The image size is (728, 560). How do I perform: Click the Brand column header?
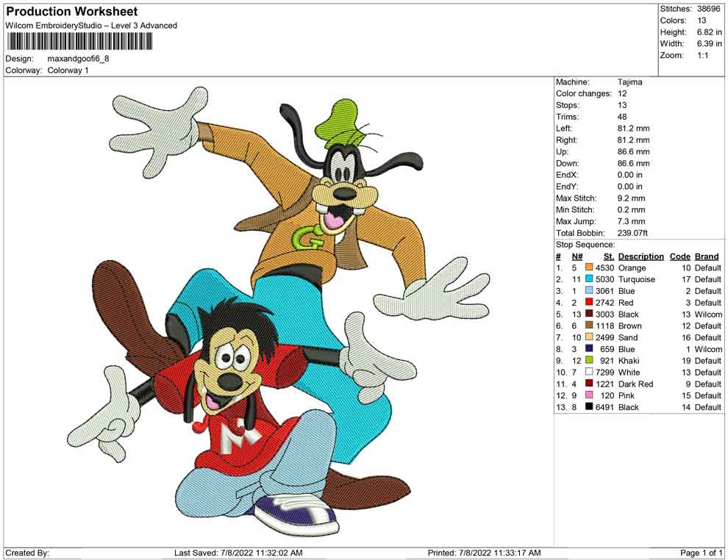[707, 256]
